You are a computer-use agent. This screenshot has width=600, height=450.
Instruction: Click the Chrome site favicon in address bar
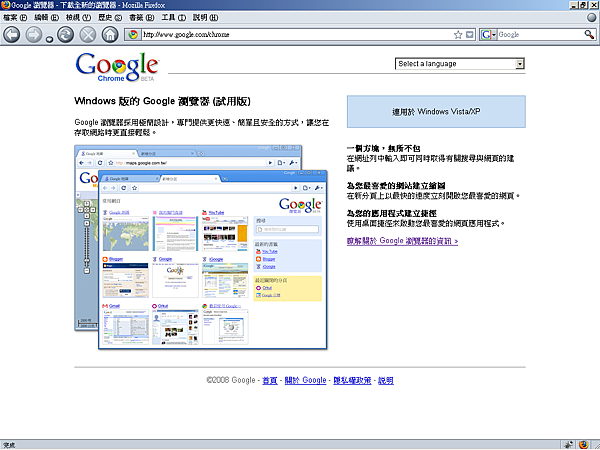click(133, 35)
